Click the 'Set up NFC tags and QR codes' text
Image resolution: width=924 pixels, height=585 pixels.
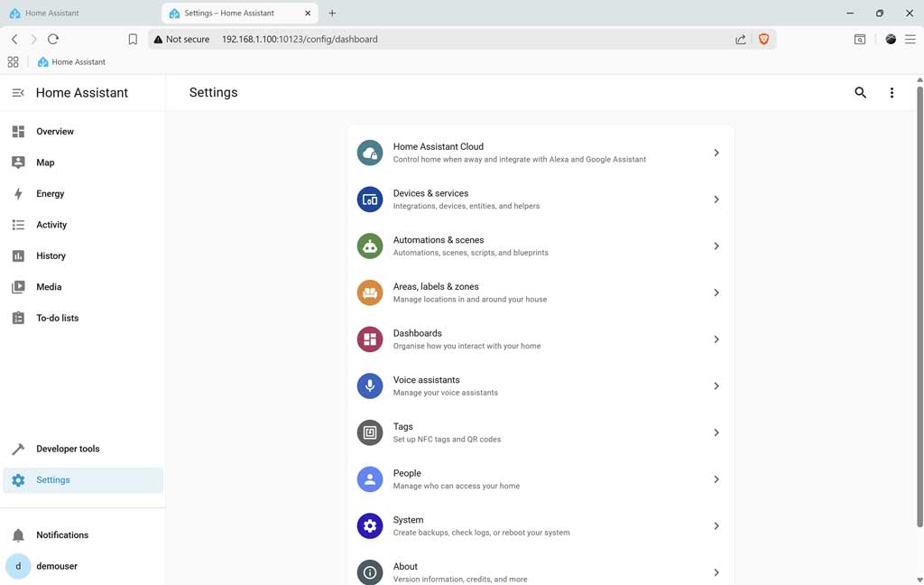coord(447,440)
